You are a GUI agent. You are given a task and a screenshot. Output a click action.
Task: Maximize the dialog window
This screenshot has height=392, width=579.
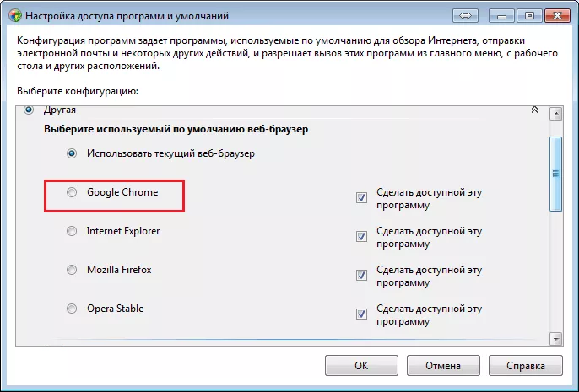529,16
